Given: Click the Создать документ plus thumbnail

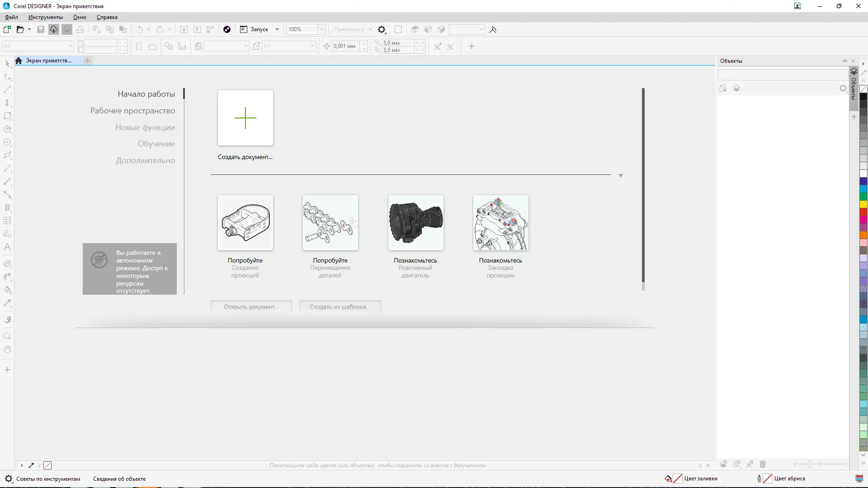Looking at the screenshot, I should [x=245, y=118].
